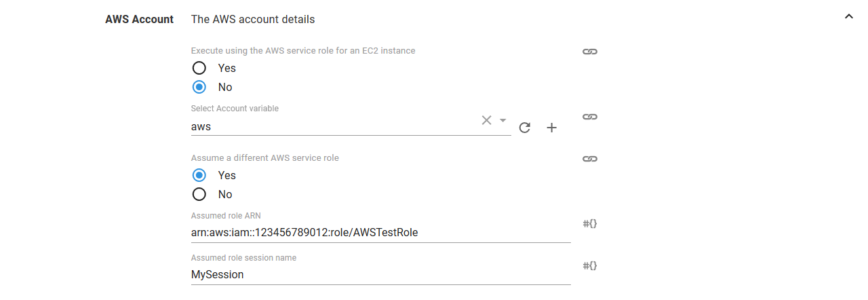
Task: Add a new account with plus icon
Action: coord(552,128)
